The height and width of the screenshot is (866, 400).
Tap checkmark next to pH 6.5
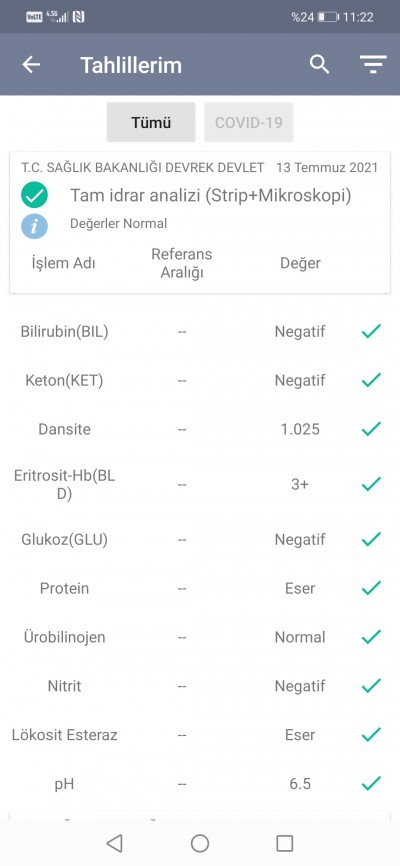point(371,783)
